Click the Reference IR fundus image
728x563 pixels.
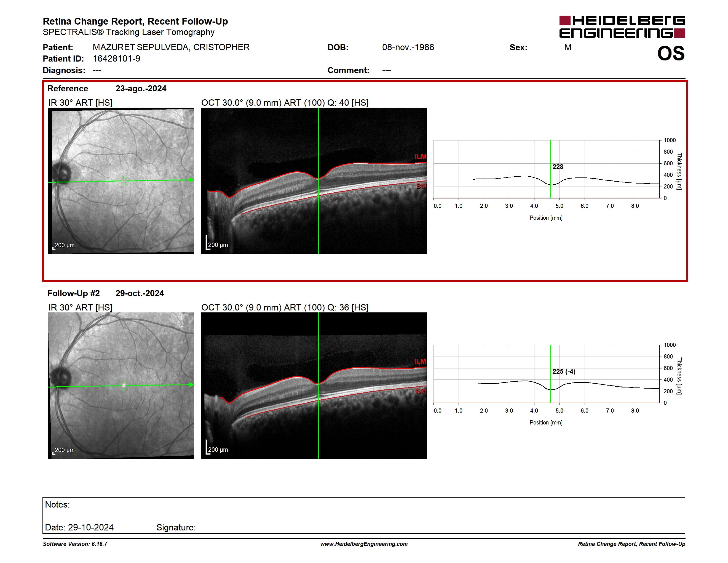click(121, 181)
